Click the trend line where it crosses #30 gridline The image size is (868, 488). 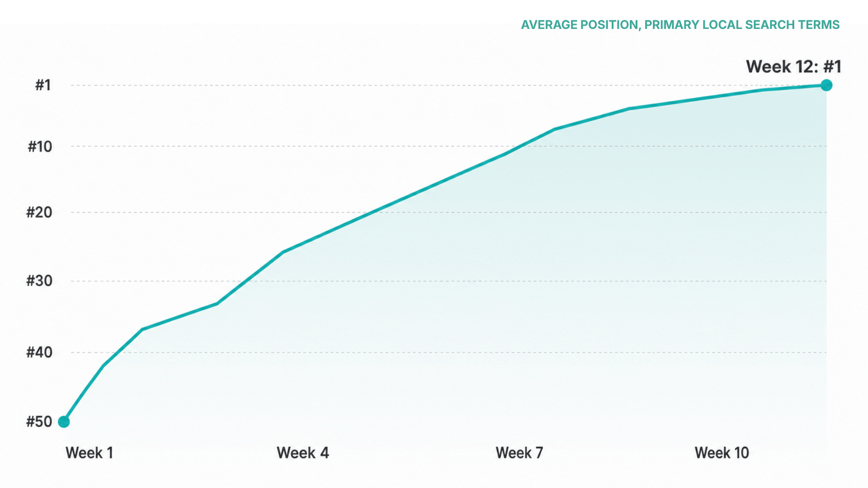(x=246, y=281)
